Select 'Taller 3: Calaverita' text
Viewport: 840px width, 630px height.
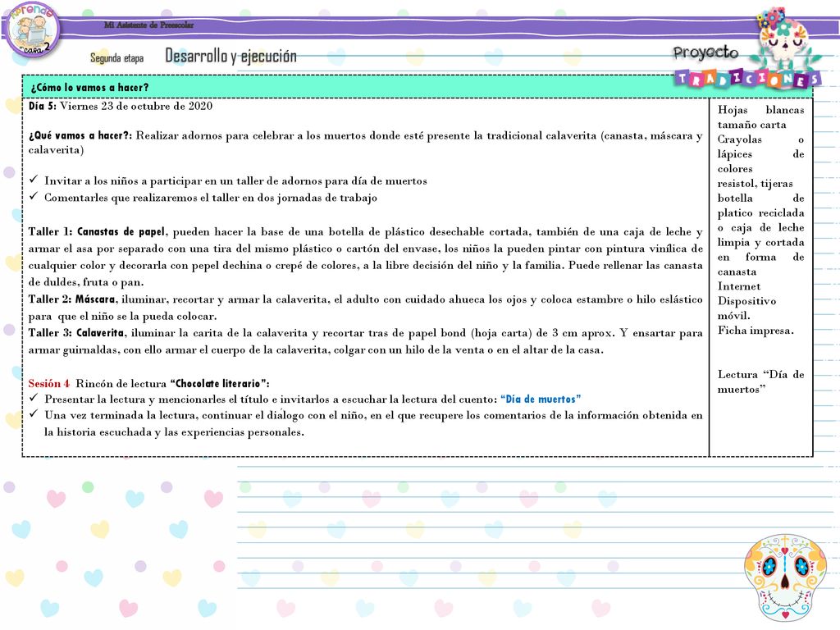(x=78, y=333)
